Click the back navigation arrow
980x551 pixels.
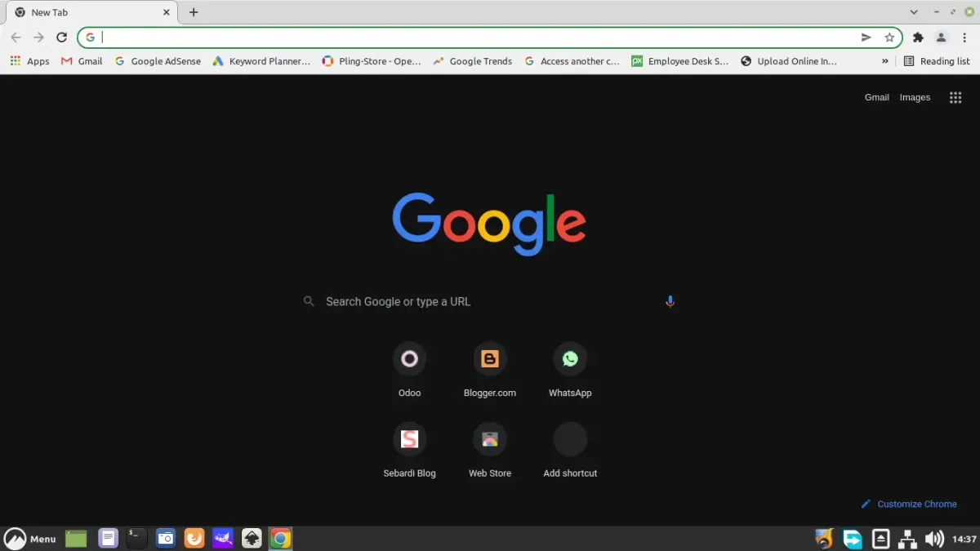click(16, 38)
